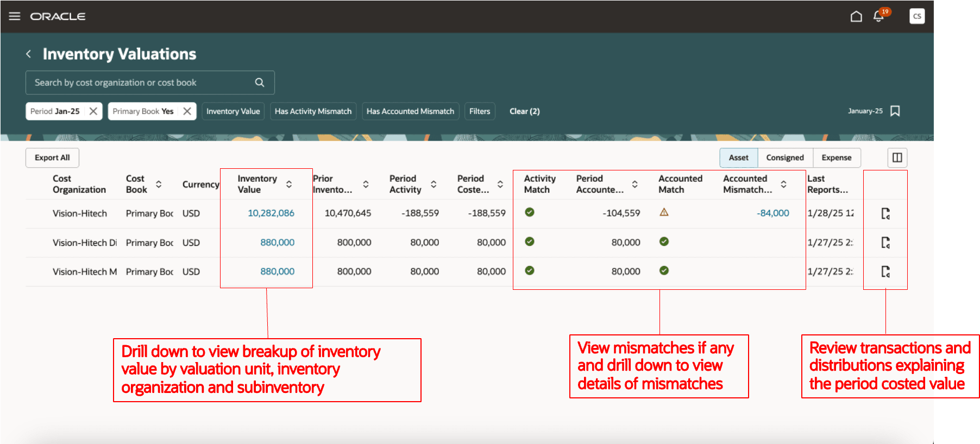Image resolution: width=980 pixels, height=444 pixels.
Task: Click the 1/28/25 last reports cell
Action: [x=830, y=213]
